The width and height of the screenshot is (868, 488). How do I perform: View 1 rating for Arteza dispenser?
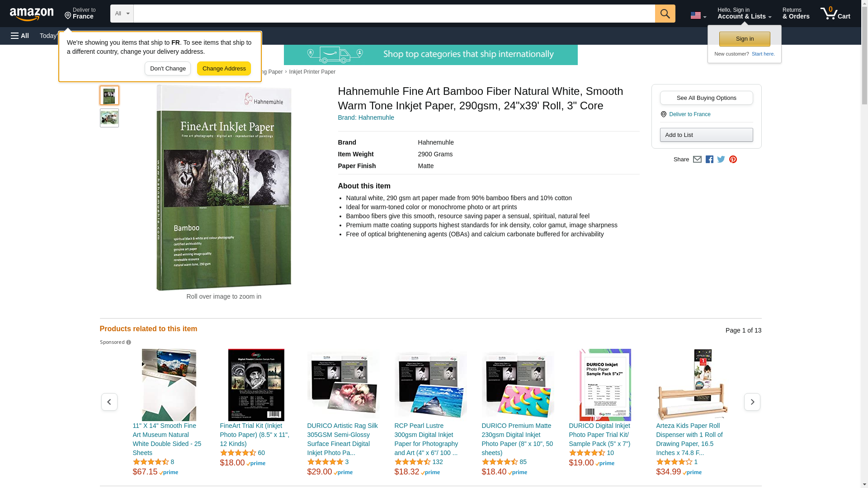pos(696,462)
